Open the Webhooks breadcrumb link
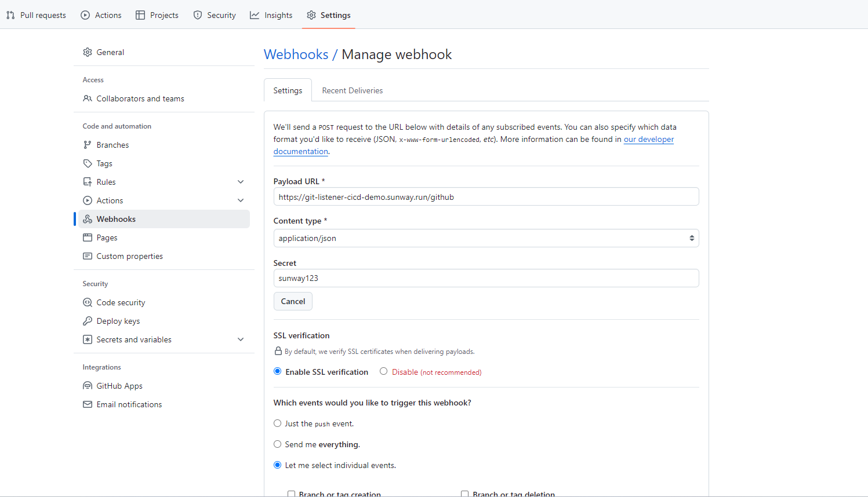 tap(296, 54)
